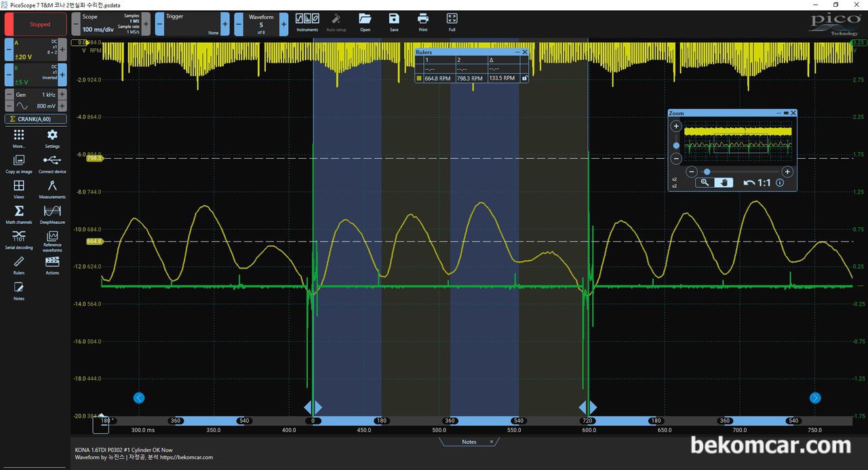Open channel A ±20 V options
The height and width of the screenshot is (470, 868).
tap(36, 49)
